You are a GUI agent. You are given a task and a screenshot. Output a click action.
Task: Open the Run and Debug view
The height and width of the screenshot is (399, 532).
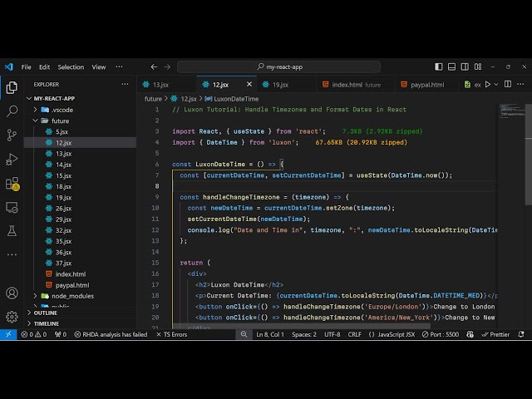pyautogui.click(x=12, y=158)
